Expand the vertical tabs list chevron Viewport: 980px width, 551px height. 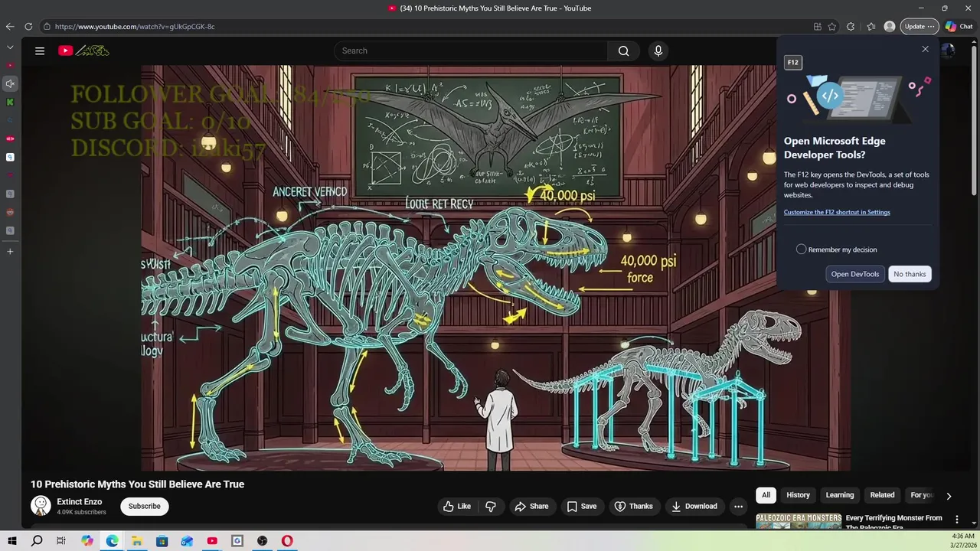coord(10,47)
